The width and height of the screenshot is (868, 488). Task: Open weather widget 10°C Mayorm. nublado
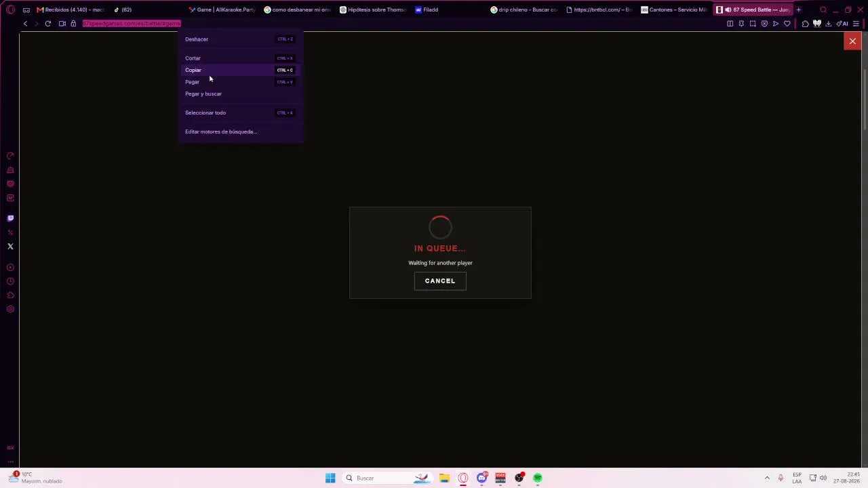click(x=35, y=478)
